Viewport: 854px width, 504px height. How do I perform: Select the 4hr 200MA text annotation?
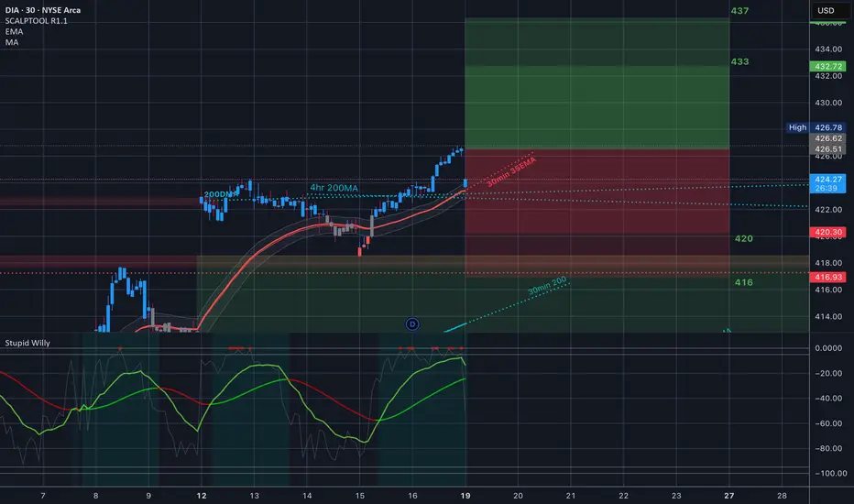334,188
